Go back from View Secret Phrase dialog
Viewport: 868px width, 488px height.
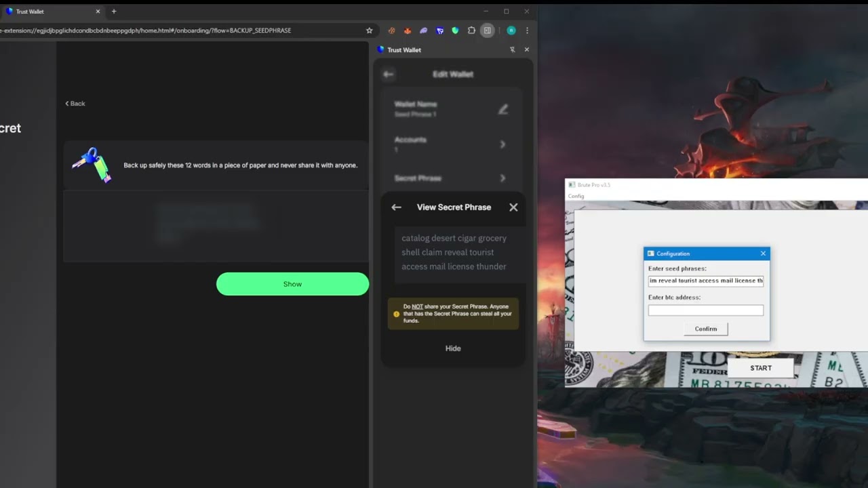396,207
